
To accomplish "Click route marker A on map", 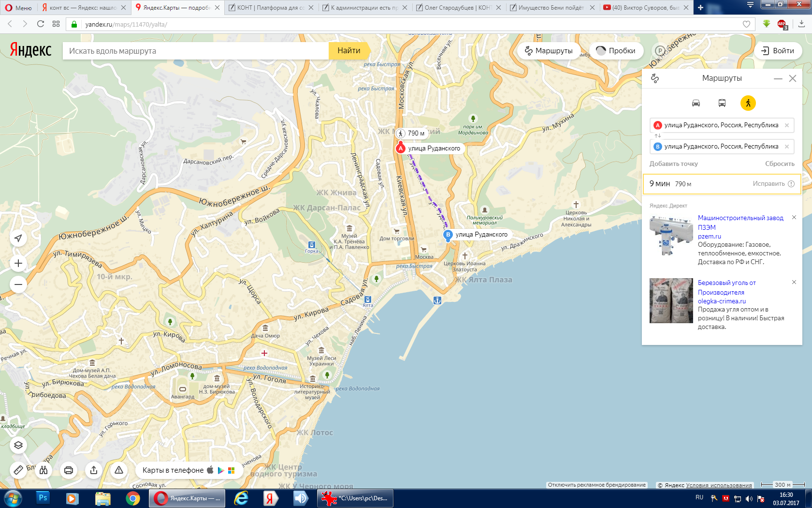I will coord(401,149).
